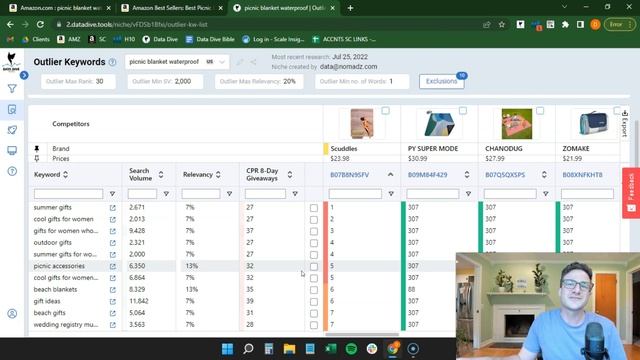The width and height of the screenshot is (640, 360).
Task: Open external link for summer gifts
Action: click(x=113, y=208)
